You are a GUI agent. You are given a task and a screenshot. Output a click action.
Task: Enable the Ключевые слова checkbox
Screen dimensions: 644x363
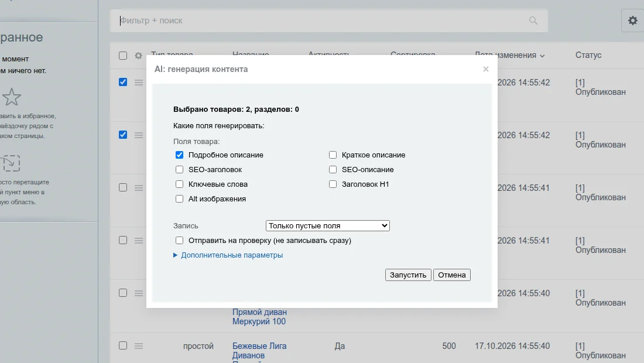180,184
